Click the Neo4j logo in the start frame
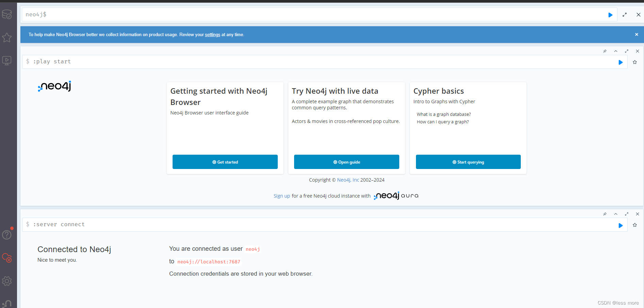 pyautogui.click(x=54, y=86)
